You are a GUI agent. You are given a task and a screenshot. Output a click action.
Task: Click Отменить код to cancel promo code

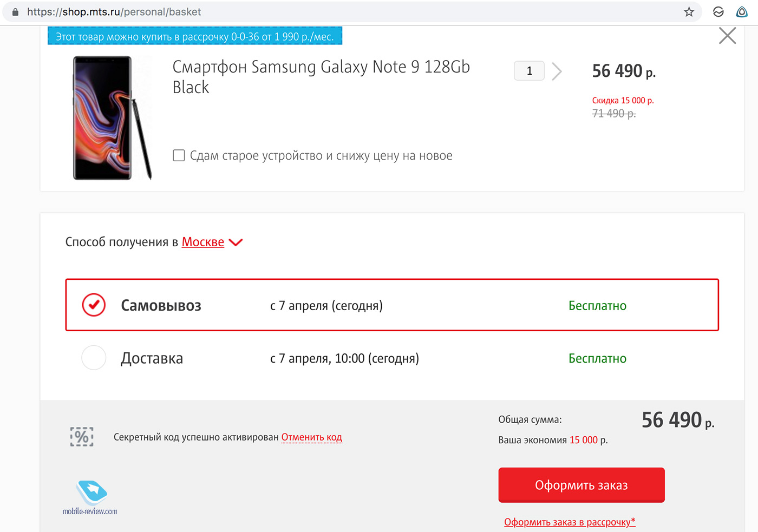312,437
